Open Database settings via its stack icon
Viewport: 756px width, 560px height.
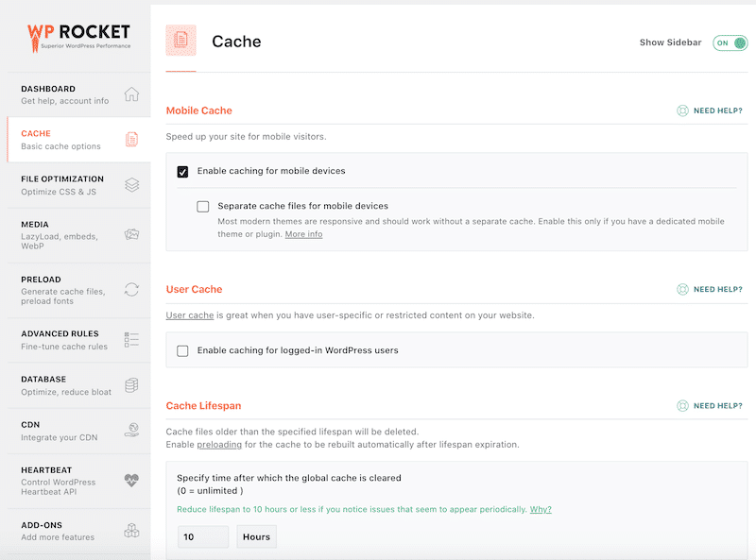pyautogui.click(x=131, y=386)
